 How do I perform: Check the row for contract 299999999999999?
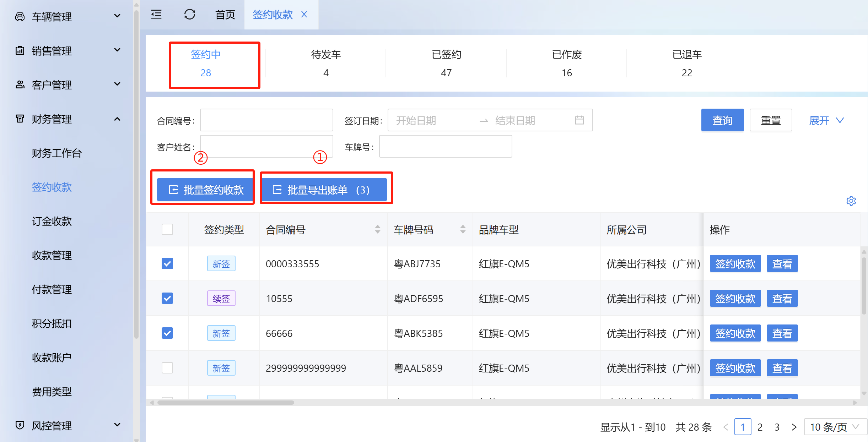click(167, 368)
